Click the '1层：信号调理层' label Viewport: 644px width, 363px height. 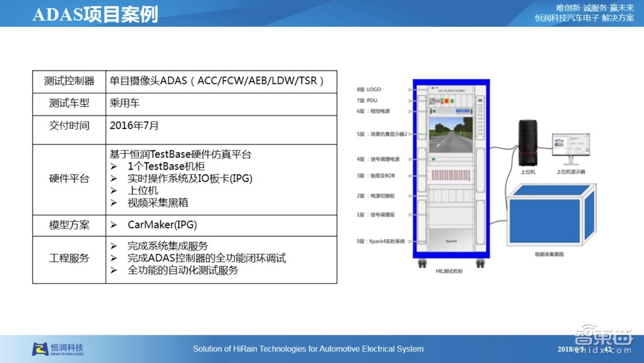pos(376,214)
